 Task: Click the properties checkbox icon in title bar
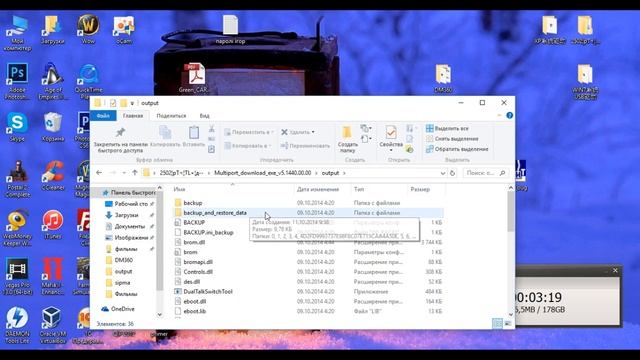(x=113, y=103)
